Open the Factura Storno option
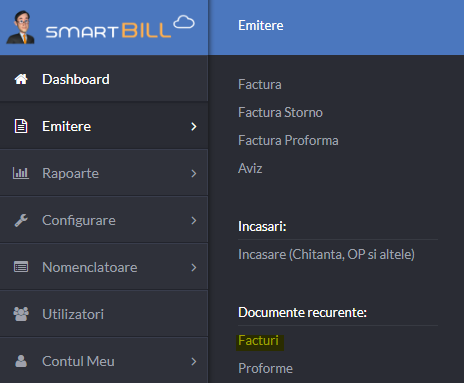Image resolution: width=464 pixels, height=383 pixels. (280, 112)
